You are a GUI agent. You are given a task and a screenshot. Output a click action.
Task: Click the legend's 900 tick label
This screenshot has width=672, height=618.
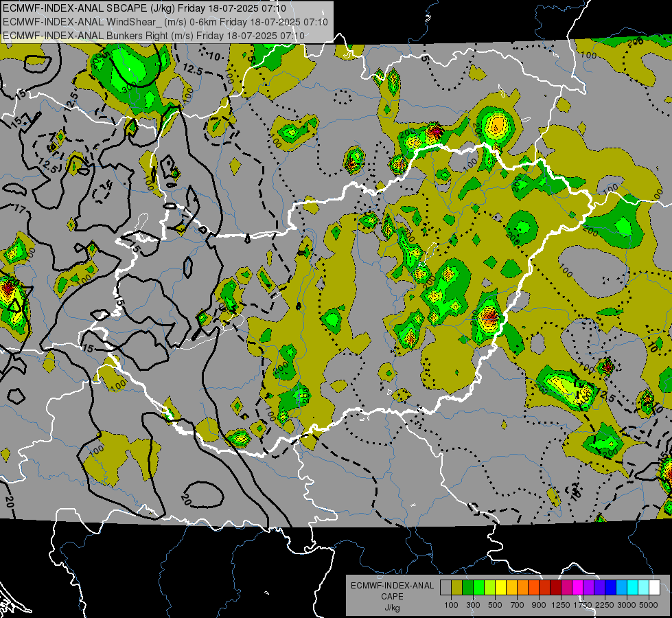(539, 605)
